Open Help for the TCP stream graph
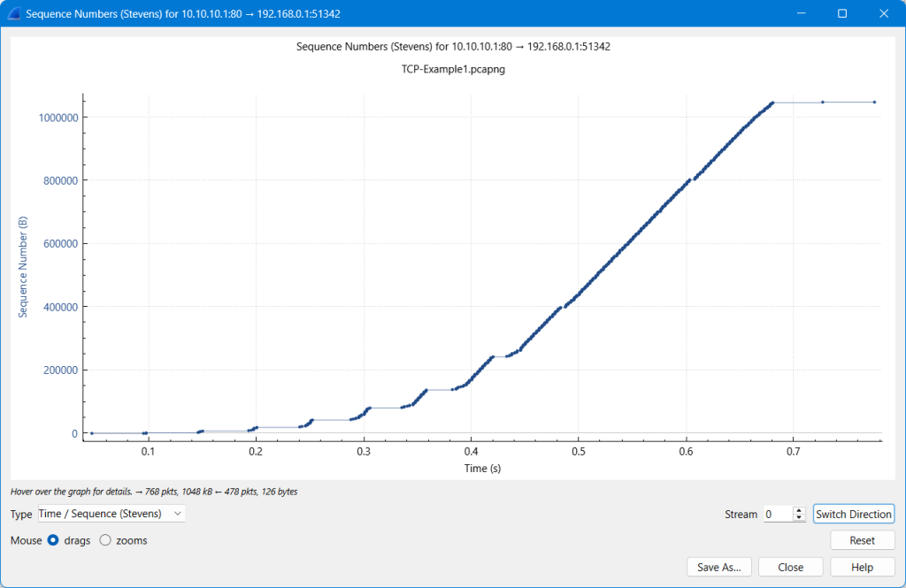The width and height of the screenshot is (906, 588). (x=862, y=567)
